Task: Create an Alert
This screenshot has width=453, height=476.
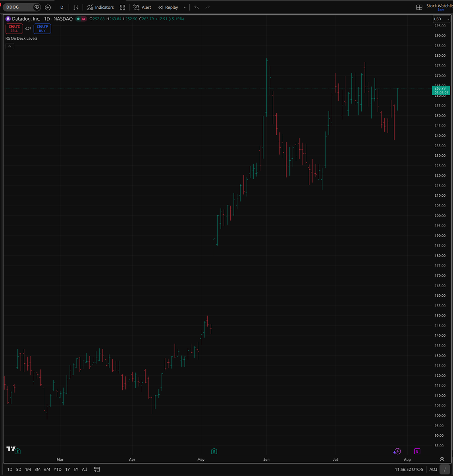Action: coord(142,7)
